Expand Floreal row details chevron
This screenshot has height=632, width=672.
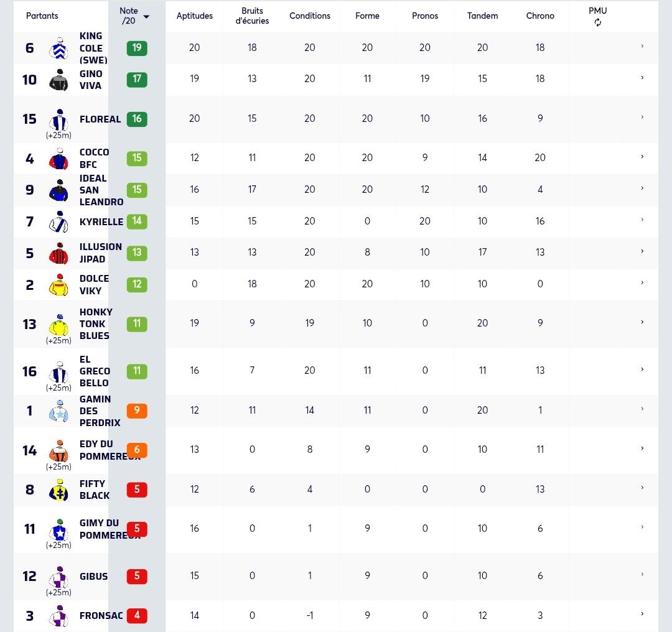(x=642, y=117)
